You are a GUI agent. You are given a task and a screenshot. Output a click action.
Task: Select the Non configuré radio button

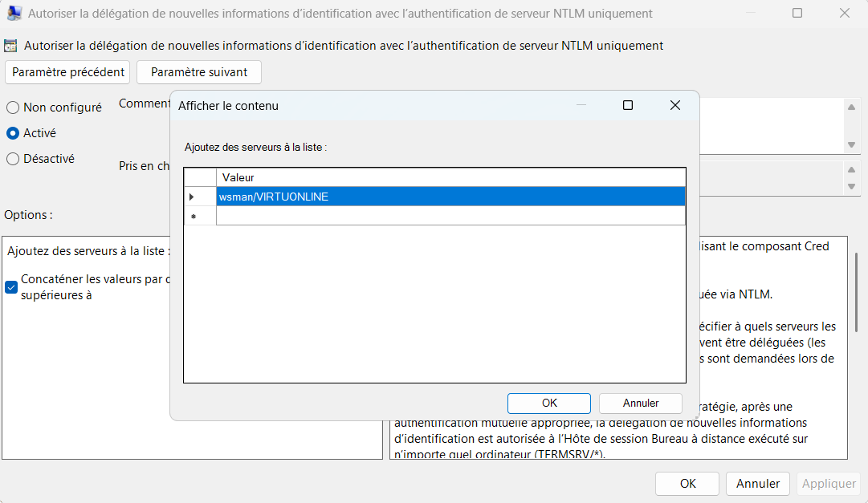(x=13, y=107)
